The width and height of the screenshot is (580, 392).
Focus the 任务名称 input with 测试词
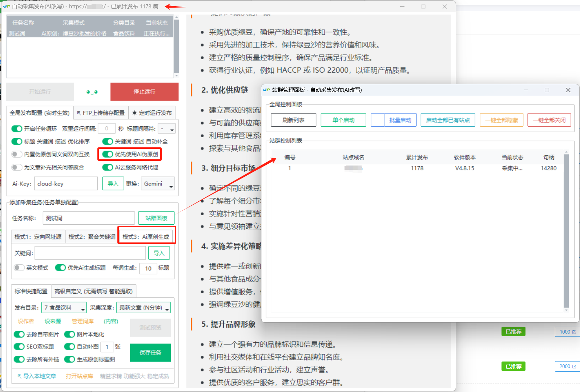[x=89, y=218]
